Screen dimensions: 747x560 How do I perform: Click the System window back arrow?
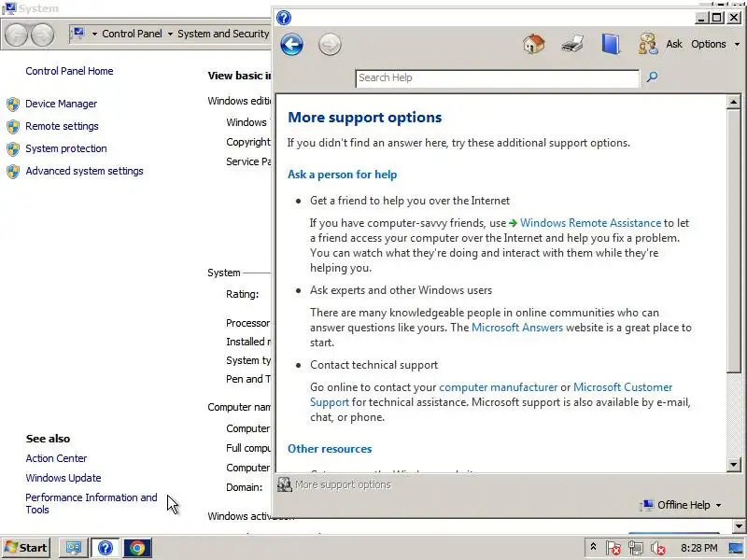pos(16,35)
